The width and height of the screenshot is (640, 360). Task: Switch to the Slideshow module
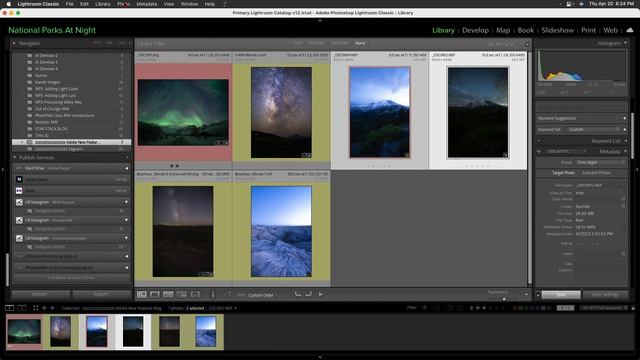click(558, 30)
